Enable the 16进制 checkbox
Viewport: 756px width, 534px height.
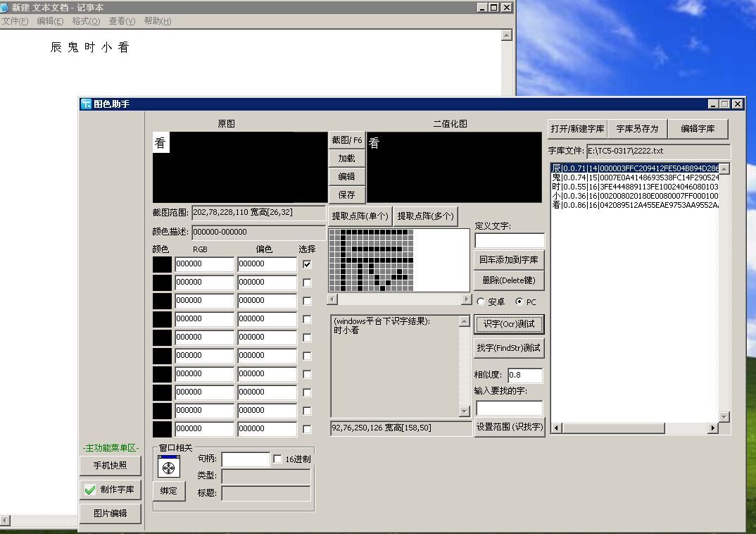[x=277, y=459]
